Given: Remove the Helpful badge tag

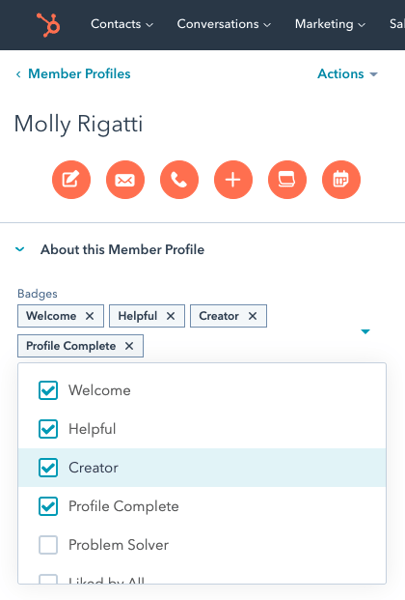Looking at the screenshot, I should pyautogui.click(x=171, y=316).
